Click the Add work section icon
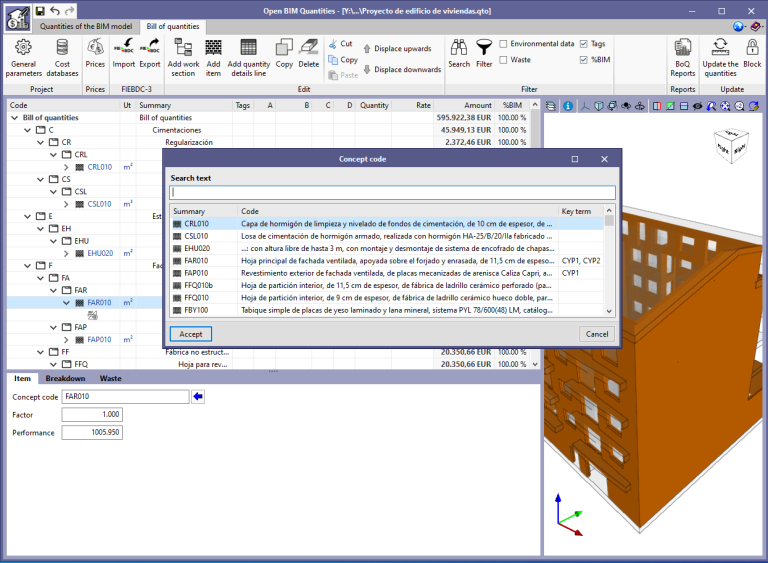 tap(183, 55)
